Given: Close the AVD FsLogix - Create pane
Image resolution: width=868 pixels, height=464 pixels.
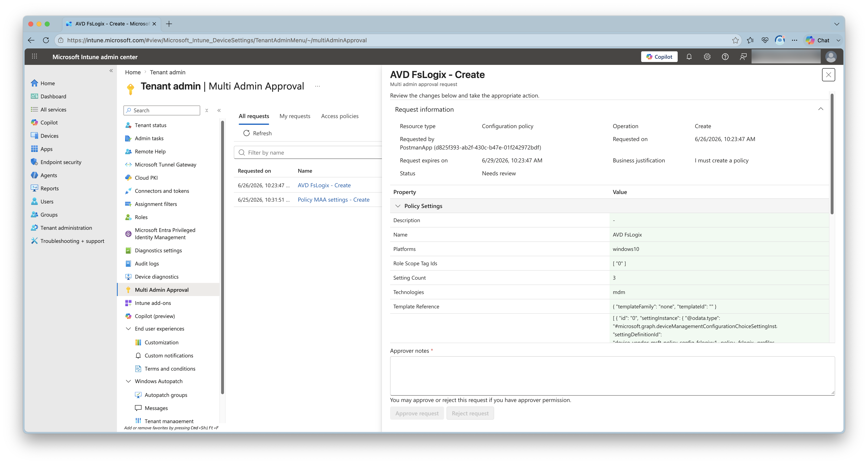Looking at the screenshot, I should point(828,75).
